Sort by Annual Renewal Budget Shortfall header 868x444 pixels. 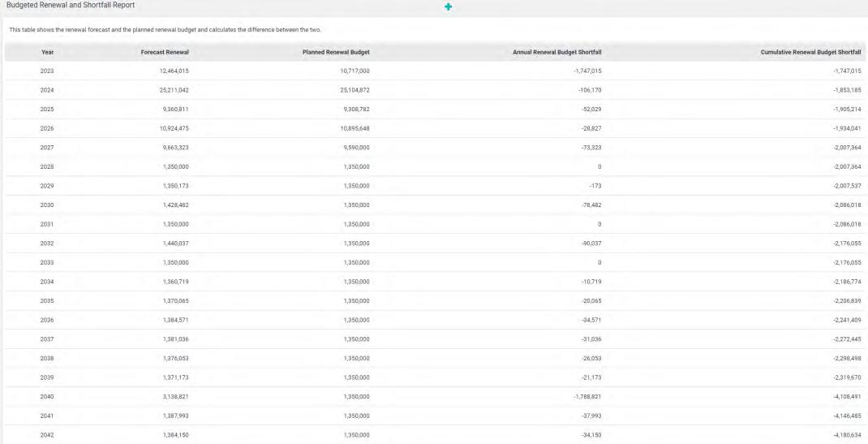[x=557, y=52]
